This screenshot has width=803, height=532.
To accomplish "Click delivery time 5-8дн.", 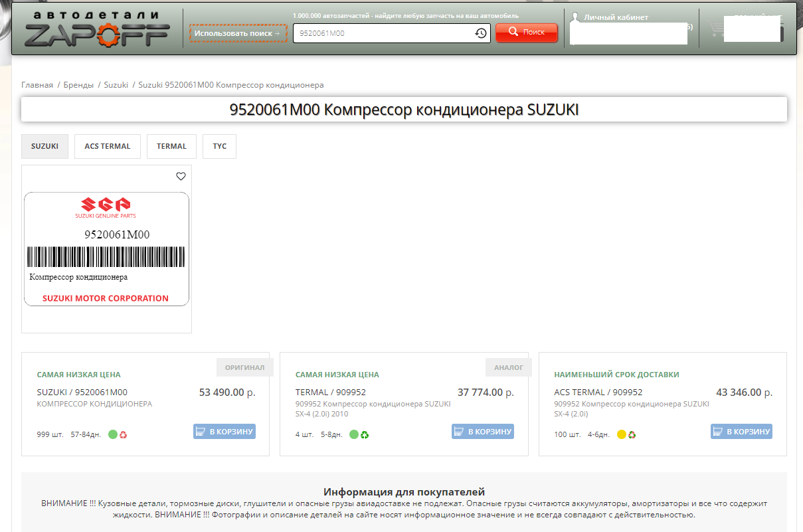I will pyautogui.click(x=331, y=435).
